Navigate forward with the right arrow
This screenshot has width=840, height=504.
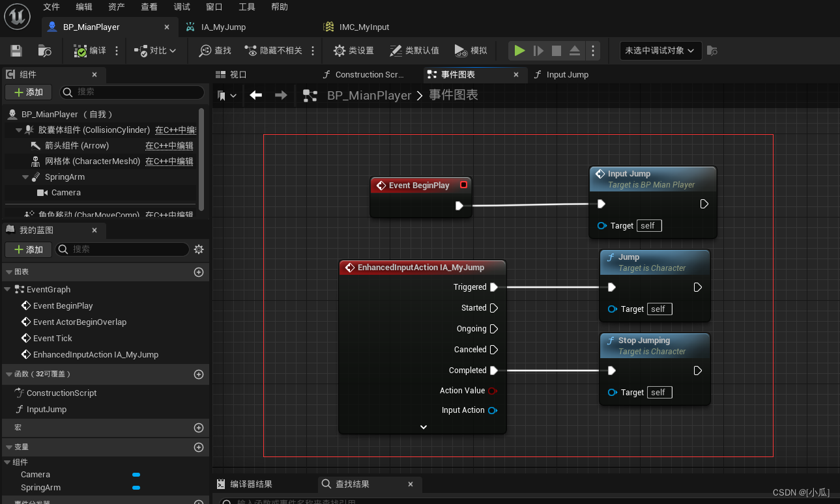point(281,95)
